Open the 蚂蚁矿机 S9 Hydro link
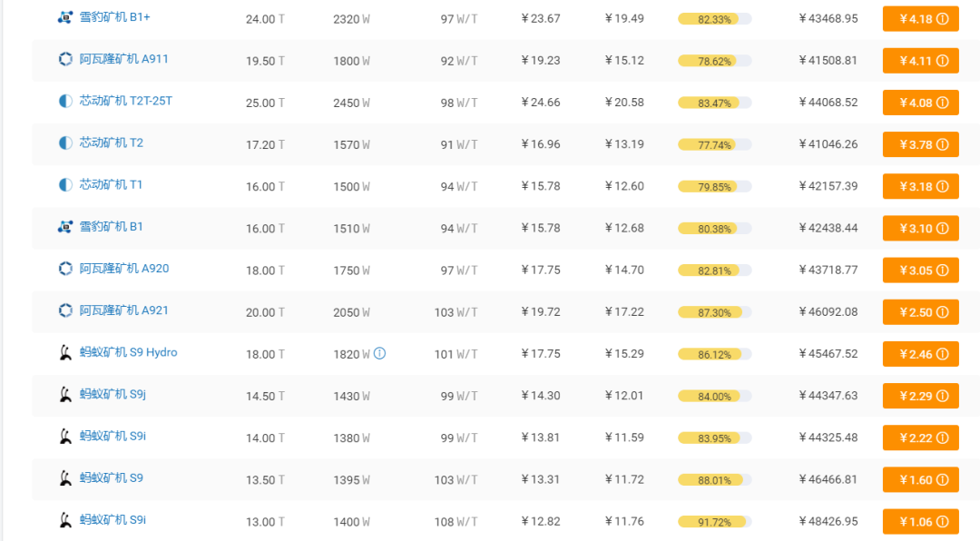 [128, 352]
